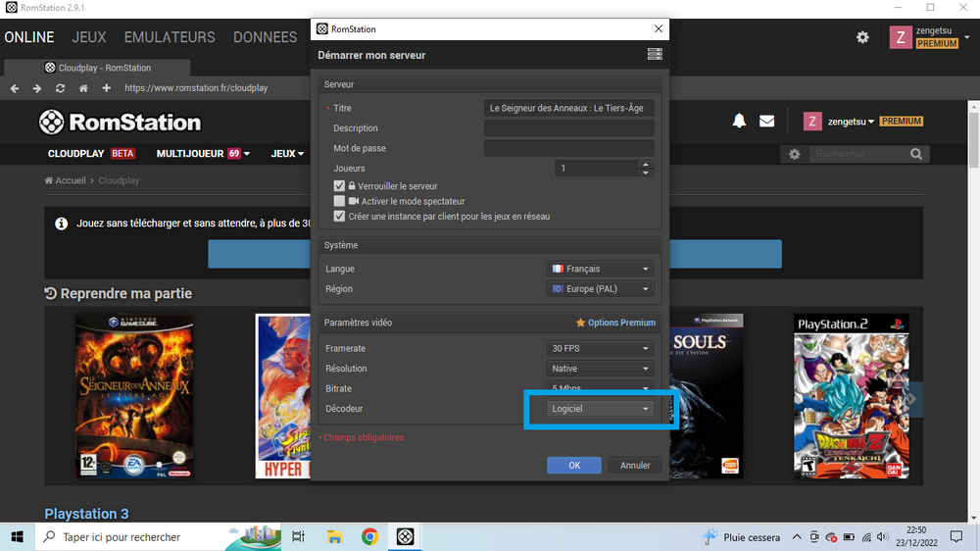This screenshot has width=980, height=551.
Task: Open zengetsu user dropdown on webpage
Action: tap(851, 122)
